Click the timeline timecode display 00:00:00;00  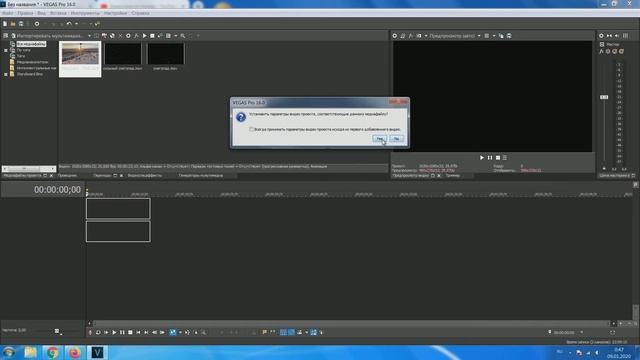[x=58, y=190]
